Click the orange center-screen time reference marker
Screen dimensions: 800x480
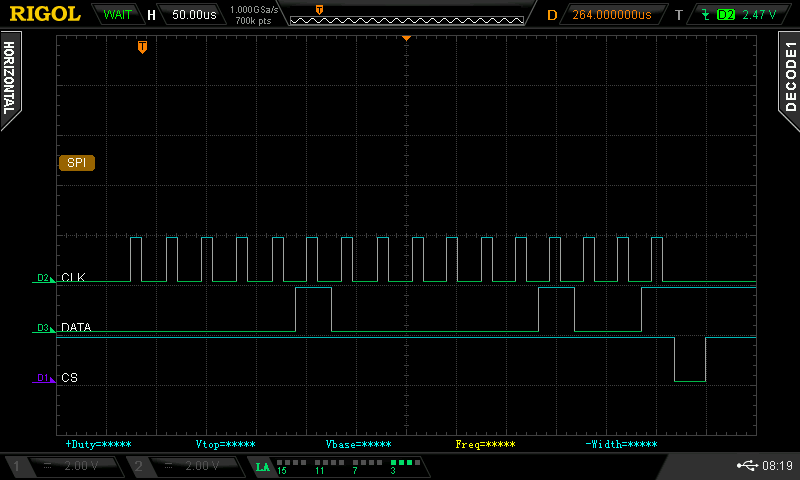(406, 38)
